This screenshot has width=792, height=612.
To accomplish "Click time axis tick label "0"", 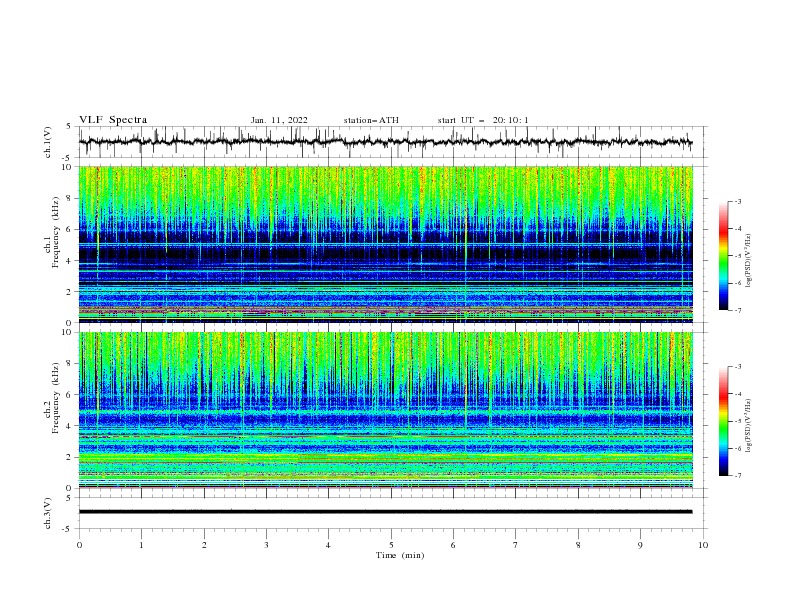I will click(79, 545).
